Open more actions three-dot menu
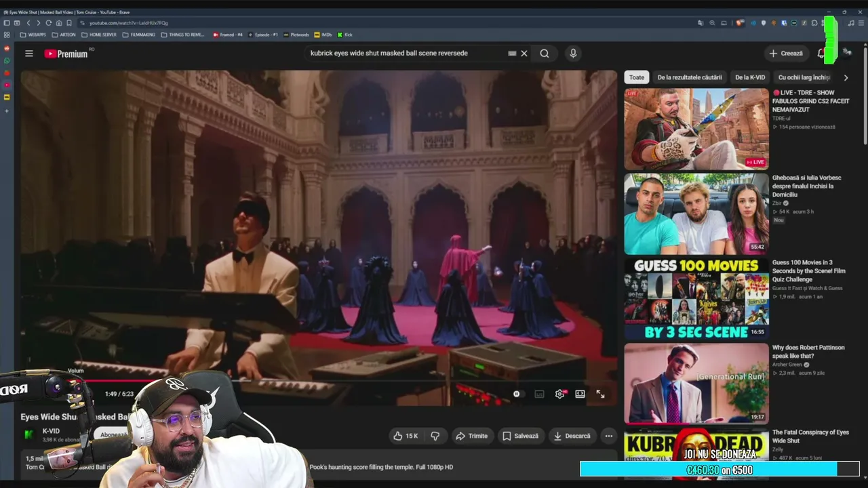 tap(609, 436)
